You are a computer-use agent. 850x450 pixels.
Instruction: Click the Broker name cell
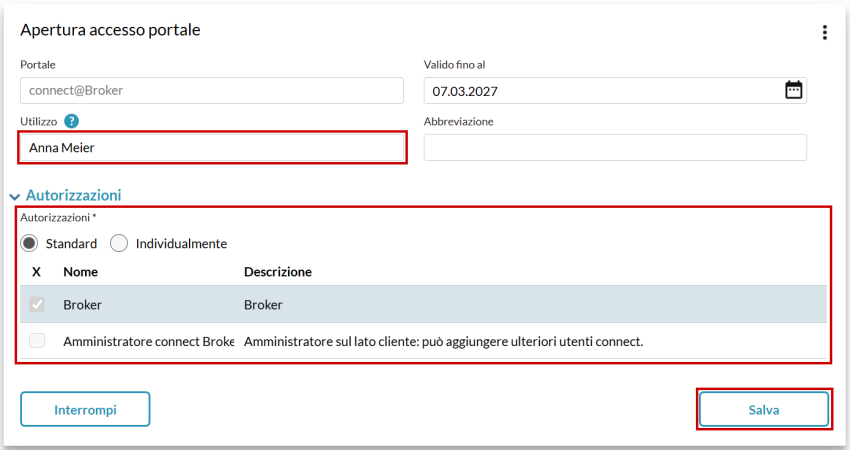pyautogui.click(x=82, y=305)
